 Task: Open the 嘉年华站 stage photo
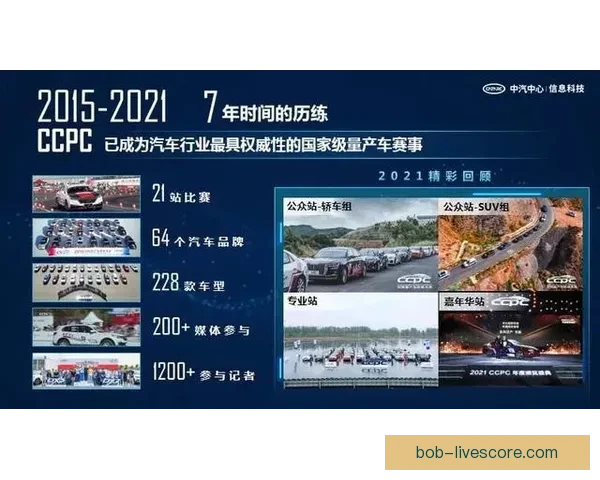point(511,338)
